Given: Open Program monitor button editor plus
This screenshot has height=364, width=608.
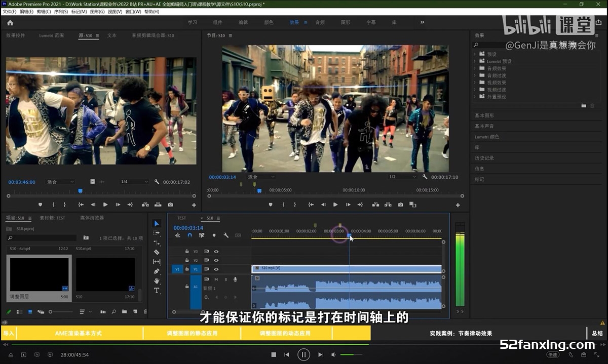Looking at the screenshot, I should click(458, 205).
